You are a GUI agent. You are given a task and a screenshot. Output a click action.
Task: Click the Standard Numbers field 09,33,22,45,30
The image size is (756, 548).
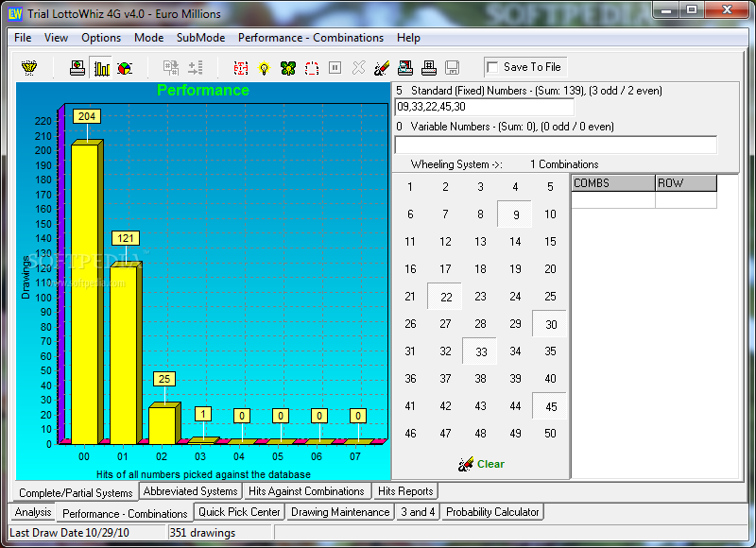coord(484,107)
